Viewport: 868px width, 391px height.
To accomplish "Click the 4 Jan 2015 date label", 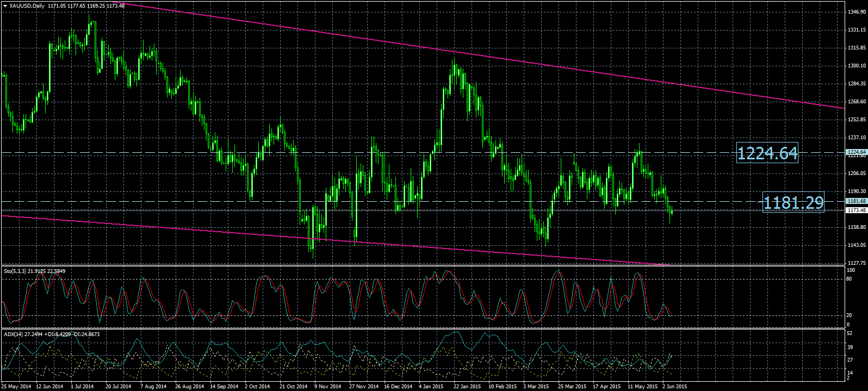I will [x=432, y=387].
